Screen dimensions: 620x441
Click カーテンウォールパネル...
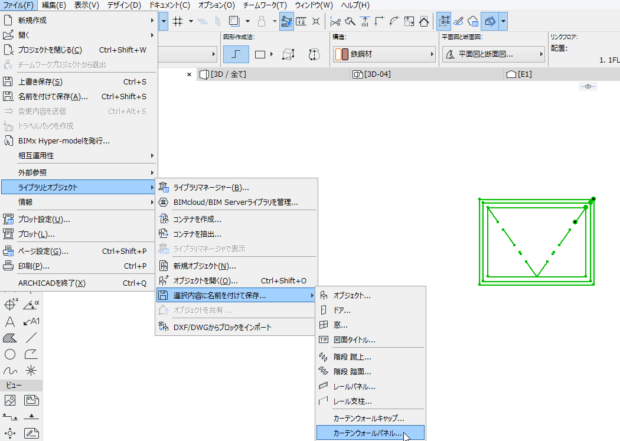pyautogui.click(x=371, y=433)
